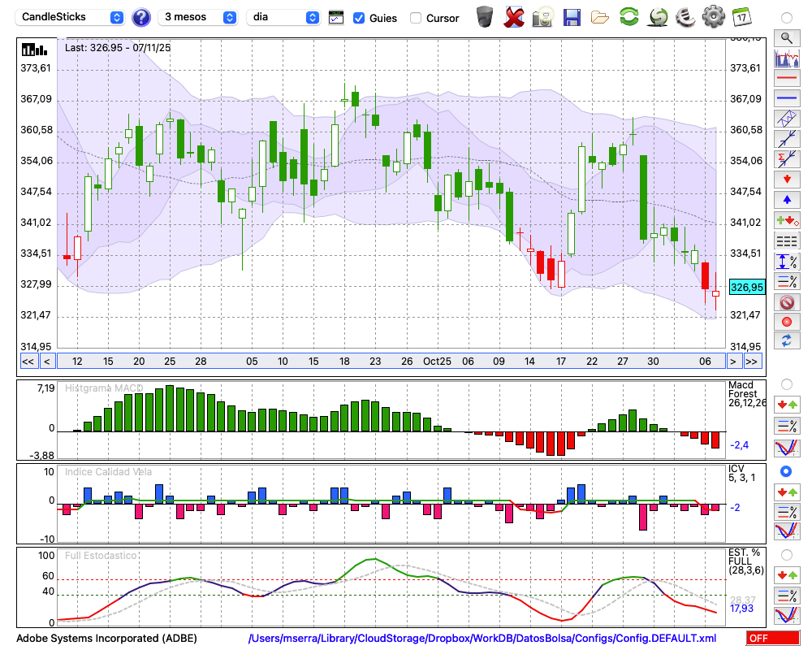Viewport: 812px width, 650px height.
Task: Click the 'EST. % FULL (28,3,6)' label
Action: click(745, 561)
